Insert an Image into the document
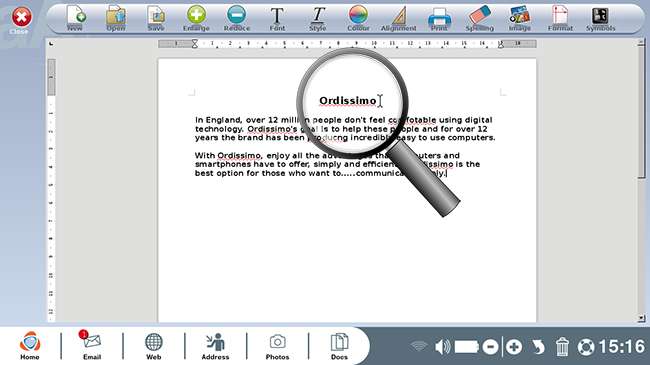Screen dimensions: 650x365 click(520, 19)
